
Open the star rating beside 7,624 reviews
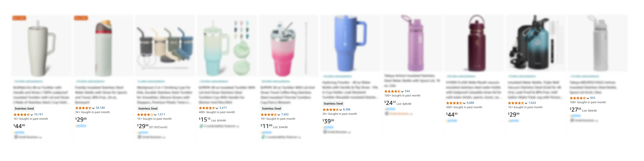tap(516, 103)
